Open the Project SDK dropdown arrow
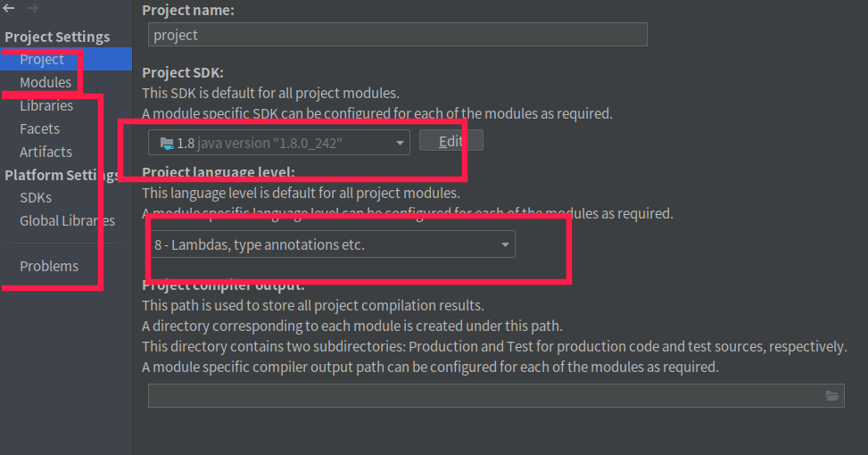 (x=400, y=143)
